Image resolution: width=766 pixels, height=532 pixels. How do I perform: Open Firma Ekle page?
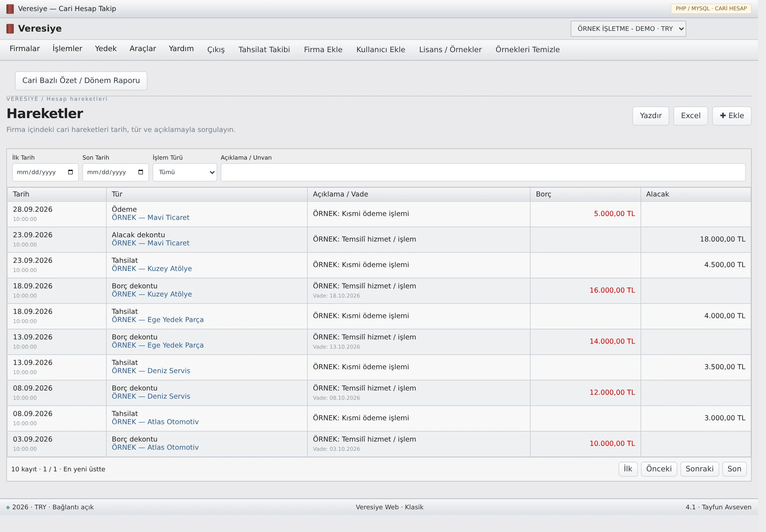(x=323, y=50)
